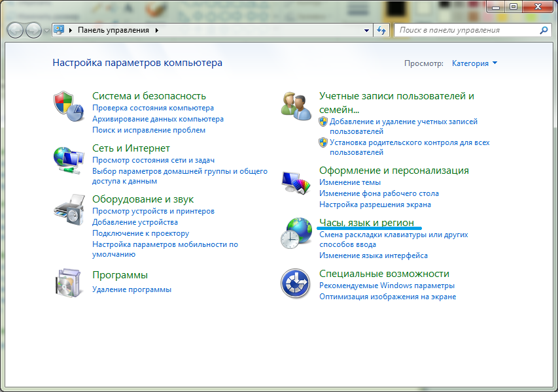This screenshot has height=392, width=558.
Task: Close the Control Panel window
Action: (x=538, y=7)
